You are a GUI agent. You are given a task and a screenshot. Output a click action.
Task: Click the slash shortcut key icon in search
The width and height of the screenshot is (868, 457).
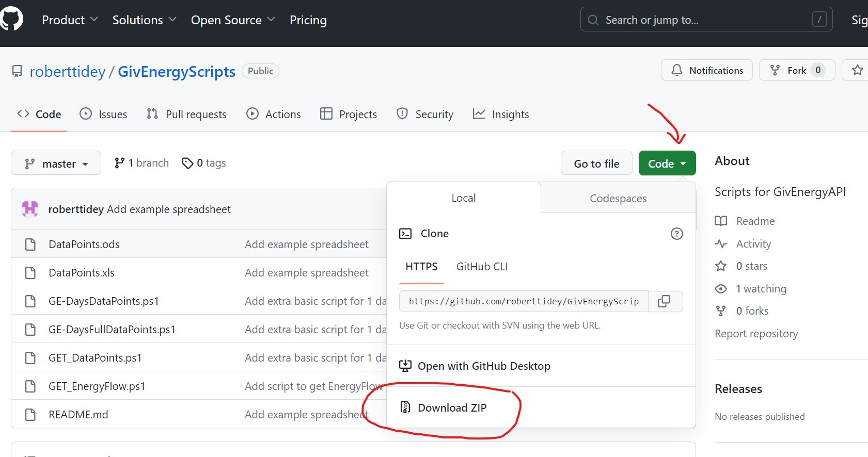pos(819,20)
